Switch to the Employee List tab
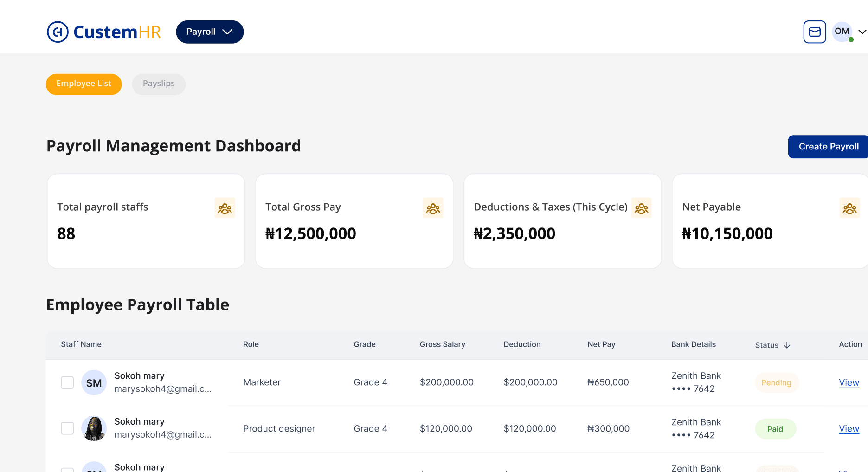Image resolution: width=868 pixels, height=472 pixels. (84, 84)
